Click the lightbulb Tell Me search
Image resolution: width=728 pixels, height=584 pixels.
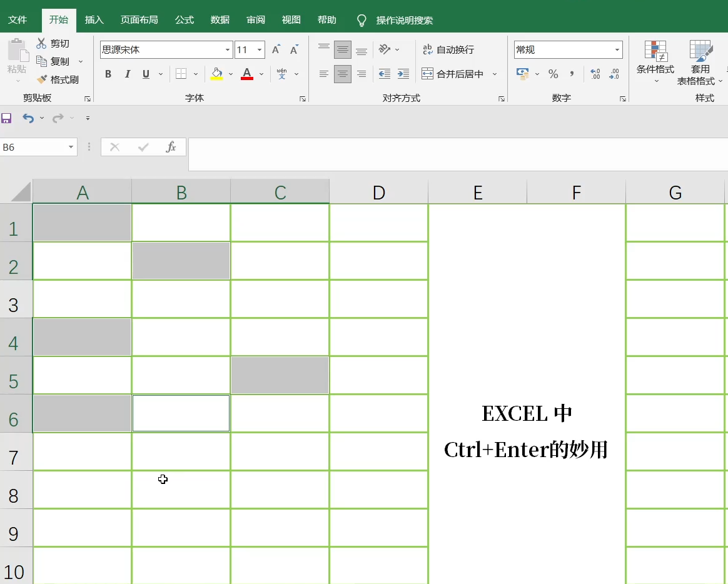click(361, 21)
